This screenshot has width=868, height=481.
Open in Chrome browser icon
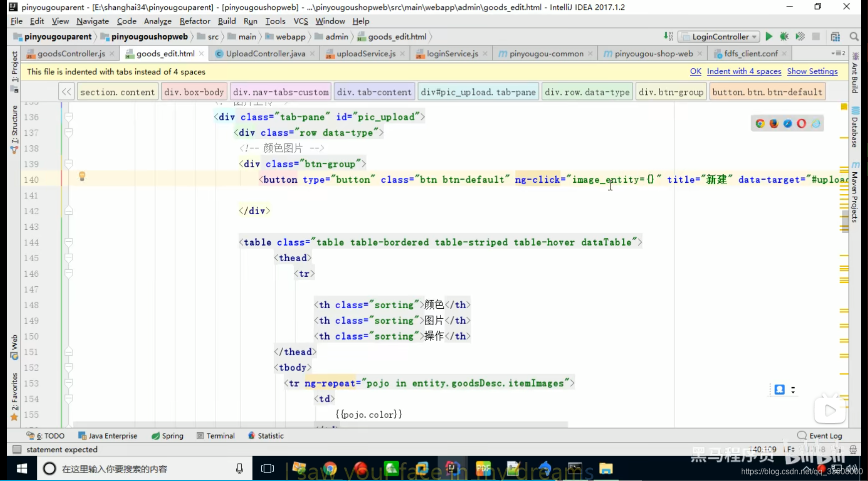[x=760, y=123]
